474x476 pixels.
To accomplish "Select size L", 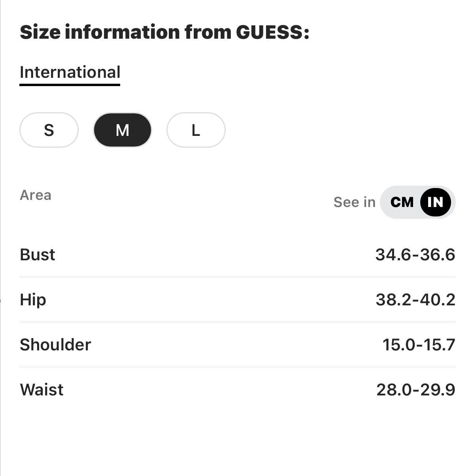I will 196,130.
